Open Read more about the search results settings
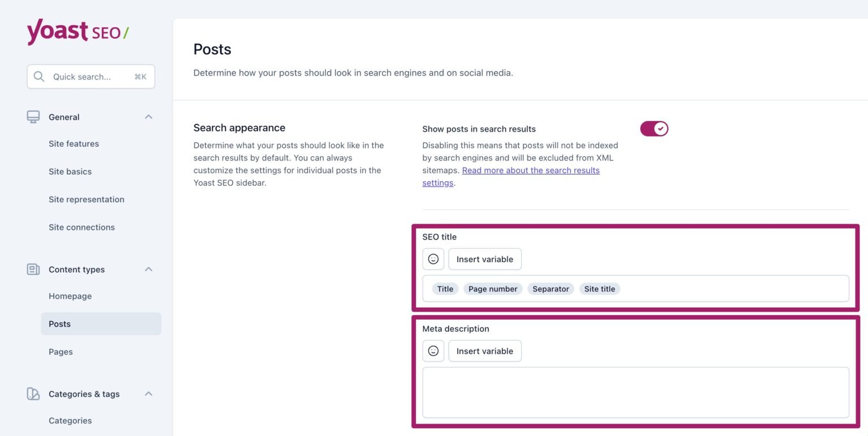This screenshot has width=868, height=436. pyautogui.click(x=530, y=170)
